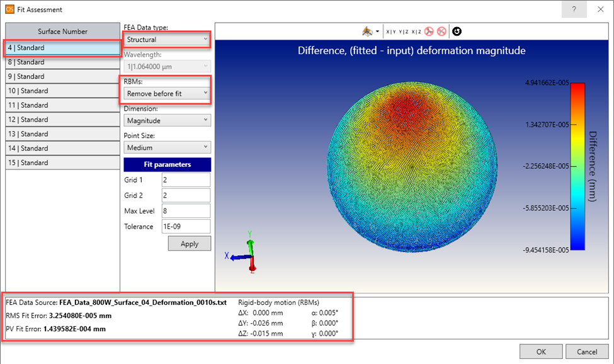Select surface 8 | Standard row
This screenshot has height=364, width=614.
62,62
